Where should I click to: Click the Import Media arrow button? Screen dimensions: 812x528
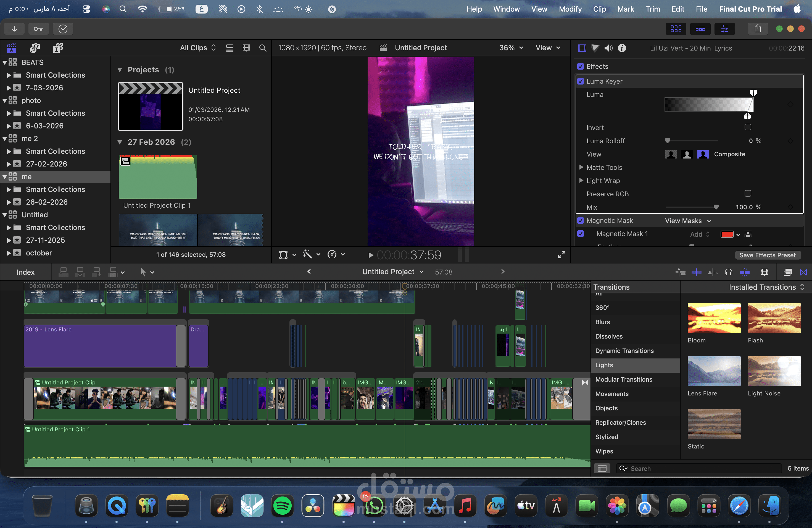point(14,29)
